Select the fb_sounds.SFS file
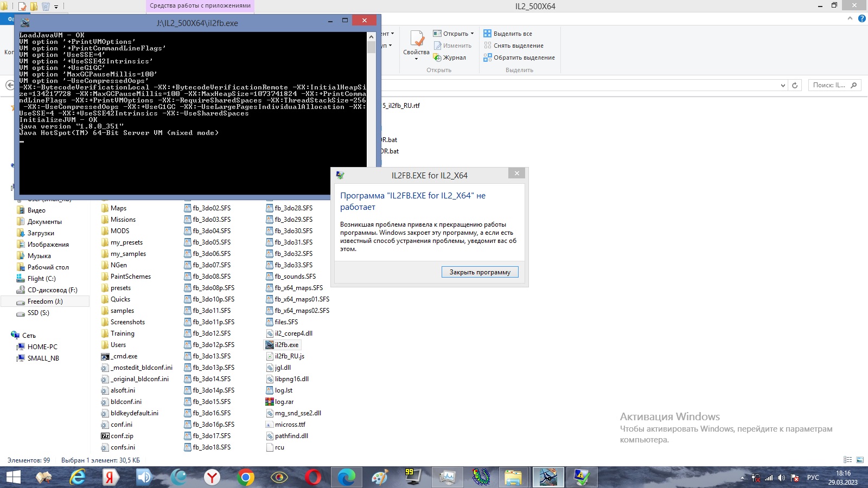868x488 pixels. [295, 277]
